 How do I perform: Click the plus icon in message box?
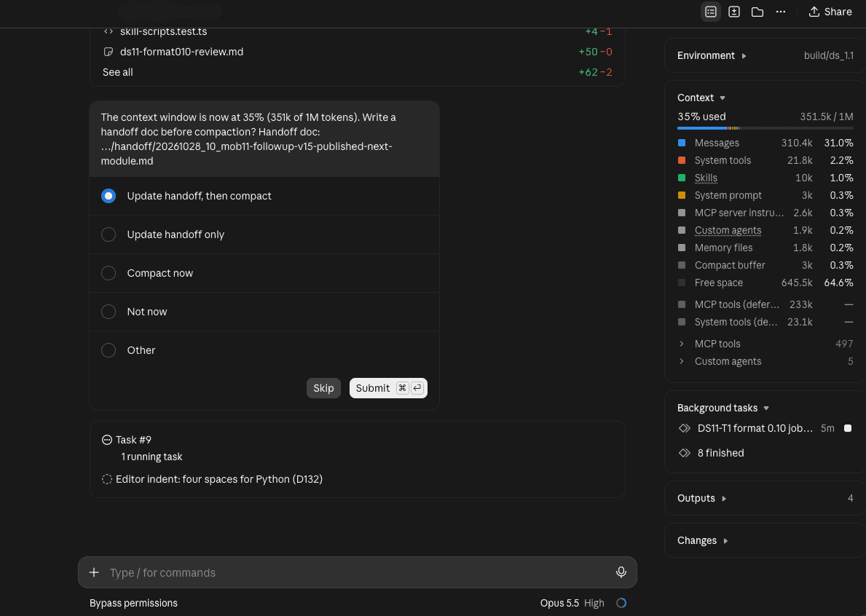point(94,572)
